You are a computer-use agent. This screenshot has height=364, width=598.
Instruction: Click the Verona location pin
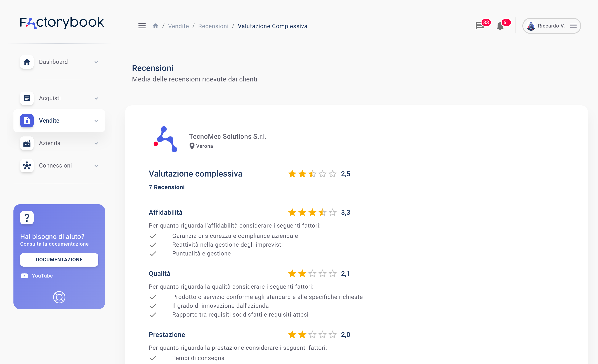[192, 146]
